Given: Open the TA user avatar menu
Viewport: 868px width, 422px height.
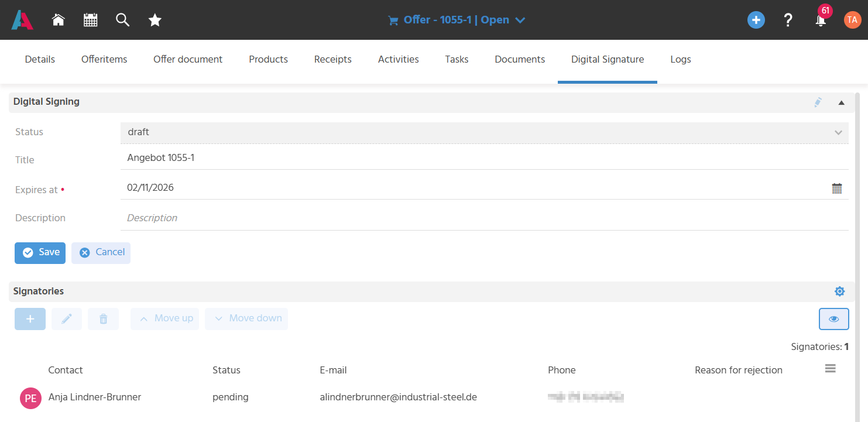Looking at the screenshot, I should (x=852, y=20).
